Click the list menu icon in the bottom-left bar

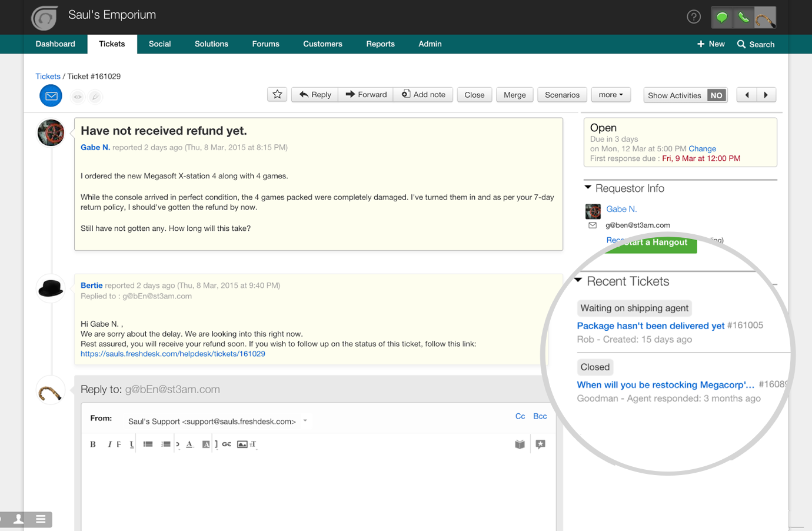click(x=41, y=519)
